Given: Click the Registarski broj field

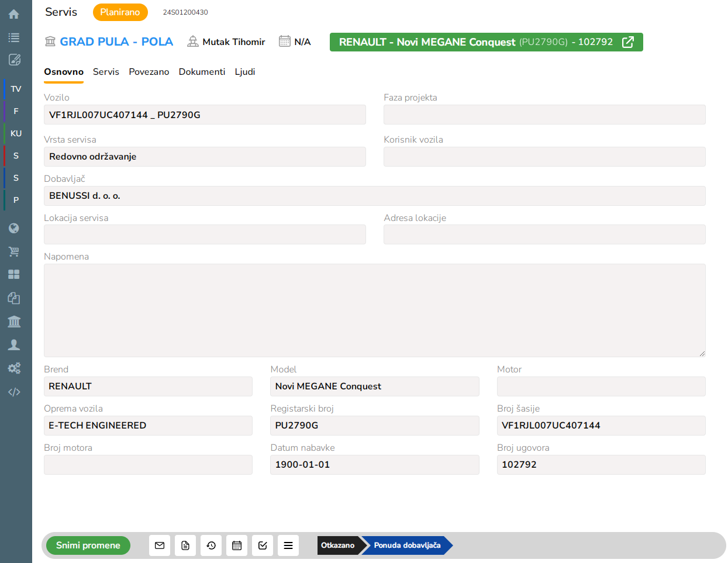Looking at the screenshot, I should click(x=375, y=426).
